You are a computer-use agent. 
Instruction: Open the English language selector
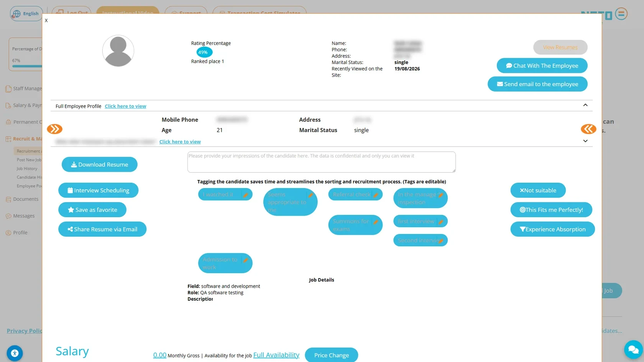click(x=26, y=14)
